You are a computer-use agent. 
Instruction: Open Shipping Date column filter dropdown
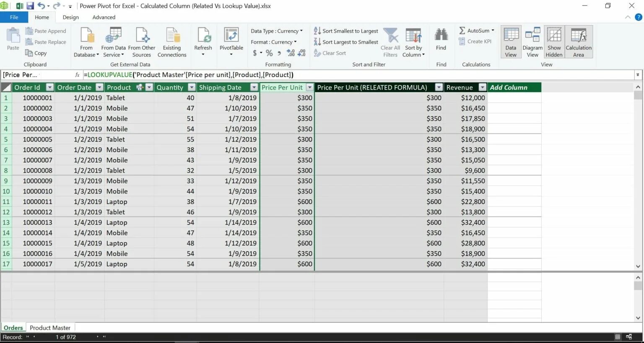254,87
